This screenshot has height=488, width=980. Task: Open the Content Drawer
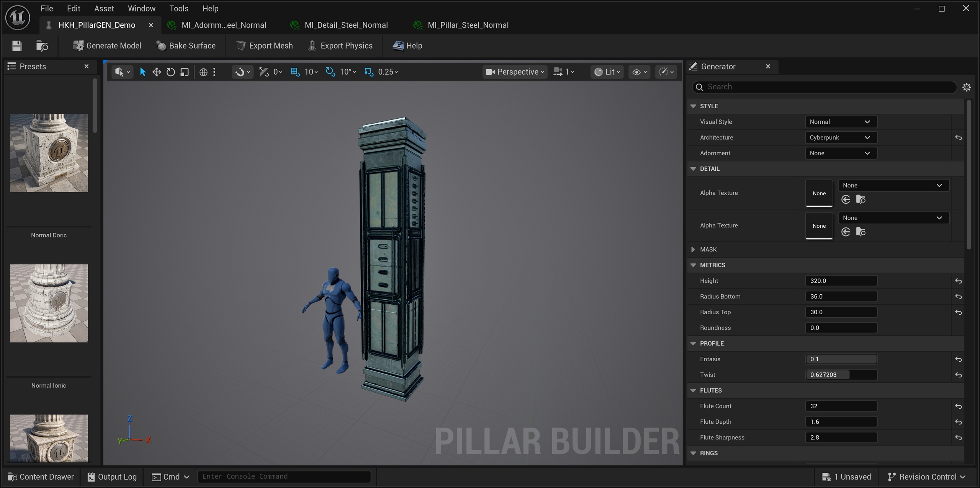coord(41,477)
